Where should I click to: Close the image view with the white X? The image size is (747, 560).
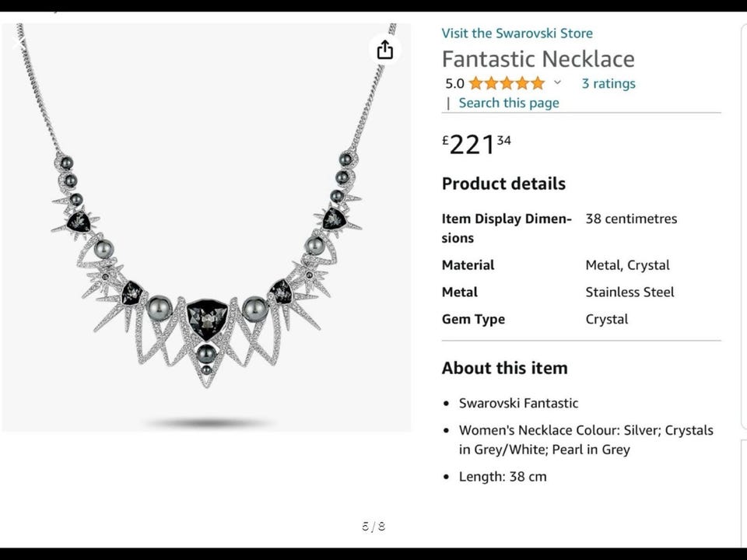tap(17, 44)
